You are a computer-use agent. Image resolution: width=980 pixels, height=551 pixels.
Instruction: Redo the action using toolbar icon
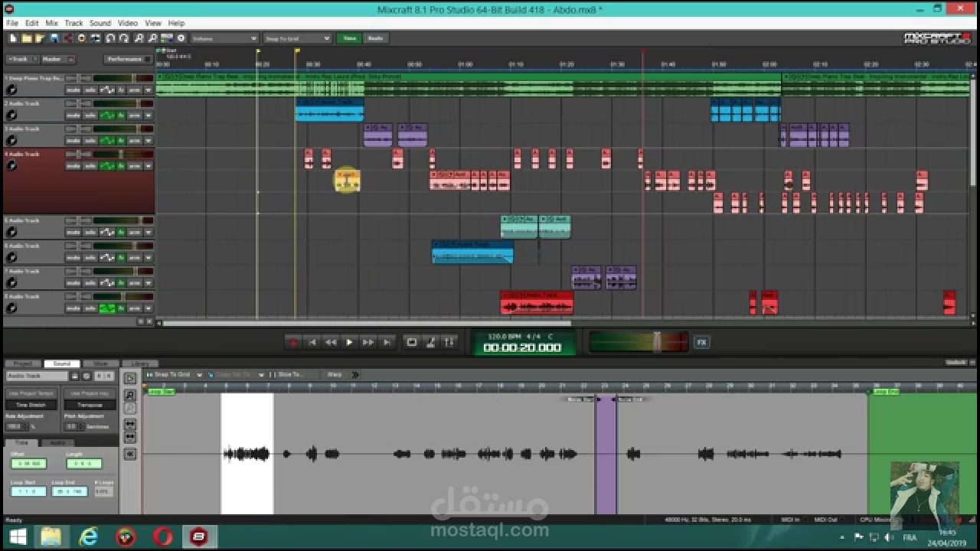123,38
